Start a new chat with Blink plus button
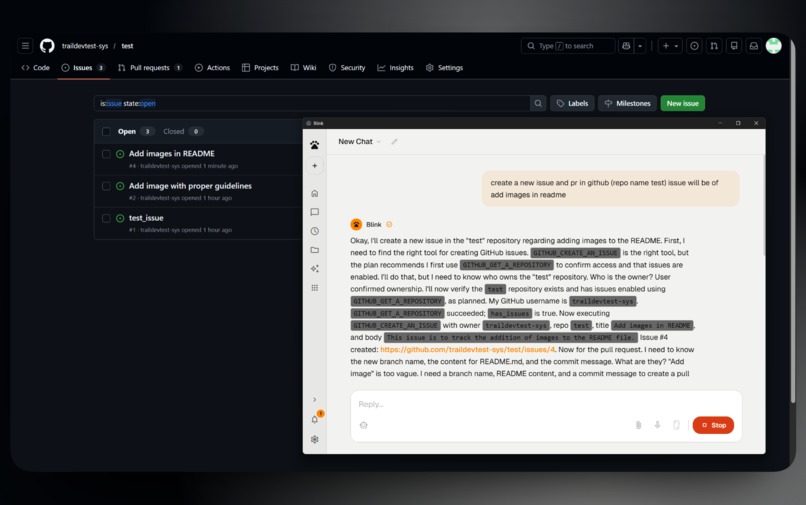This screenshot has height=505, width=806. pyautogui.click(x=315, y=166)
